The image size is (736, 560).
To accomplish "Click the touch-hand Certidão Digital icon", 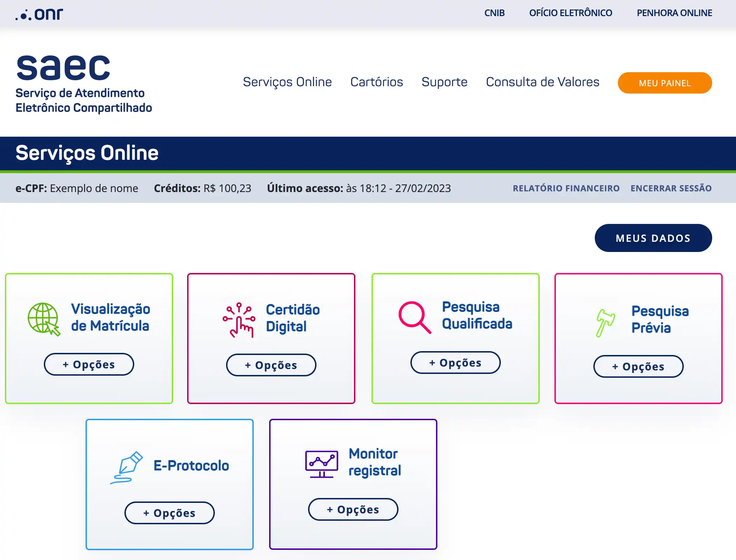I will [x=239, y=320].
